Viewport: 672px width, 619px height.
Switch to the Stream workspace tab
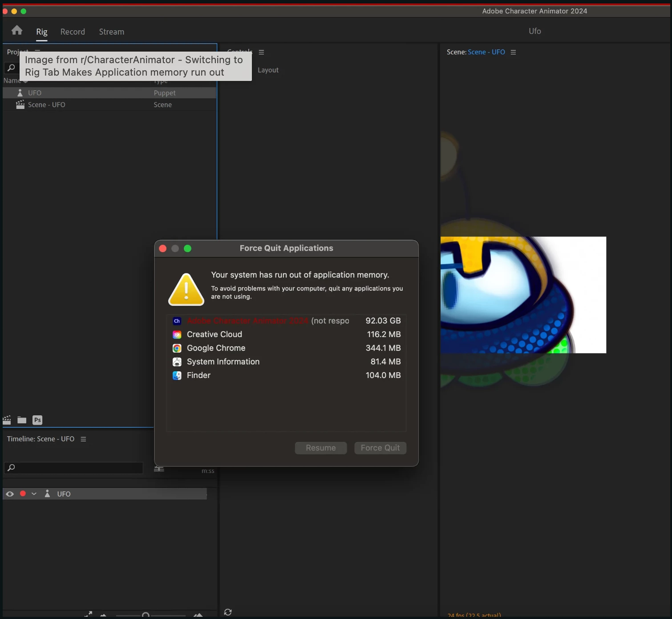pos(111,32)
